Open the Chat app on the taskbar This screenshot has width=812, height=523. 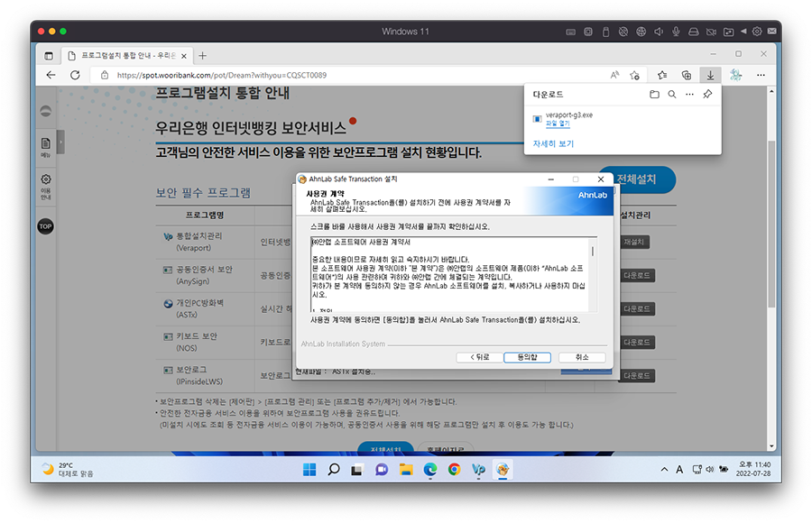[x=382, y=470]
